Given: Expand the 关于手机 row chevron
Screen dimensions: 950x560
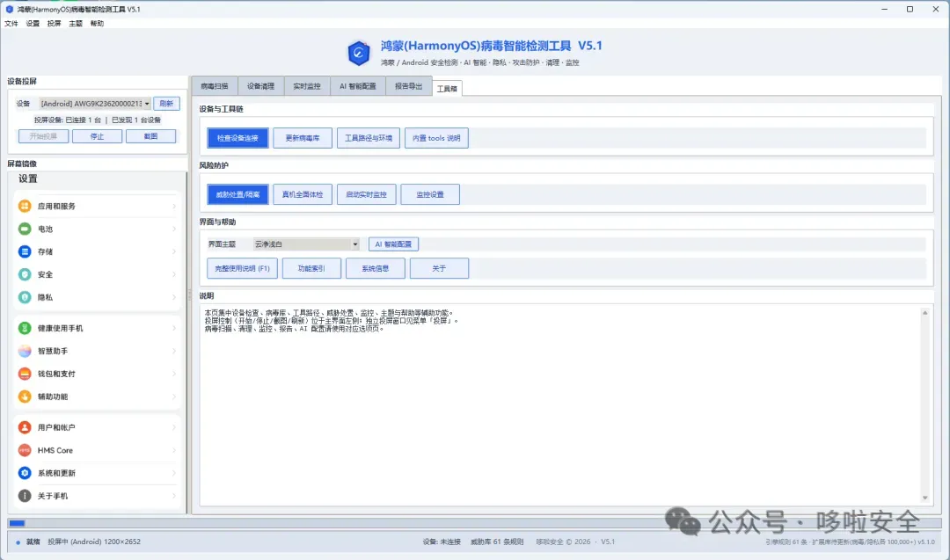Looking at the screenshot, I should point(174,496).
